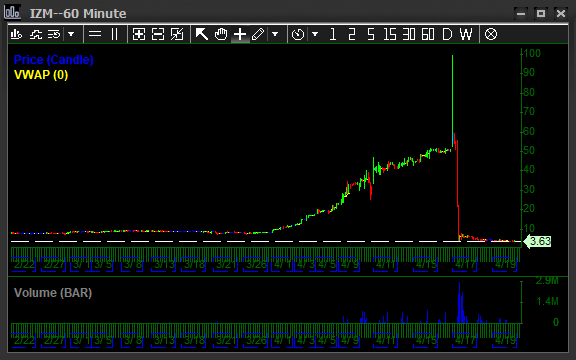Expand the chart type dropdown arrow
The height and width of the screenshot is (360, 576).
coord(71,35)
